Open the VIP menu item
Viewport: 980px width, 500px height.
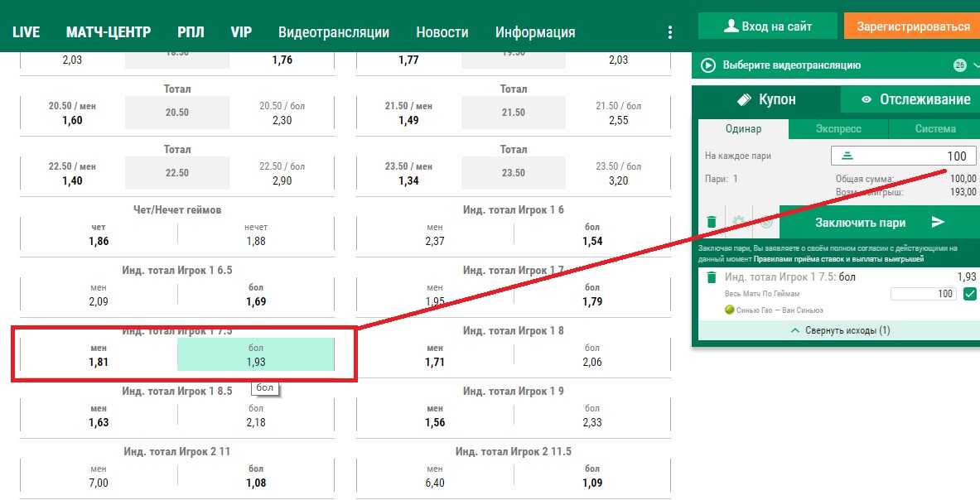[241, 32]
